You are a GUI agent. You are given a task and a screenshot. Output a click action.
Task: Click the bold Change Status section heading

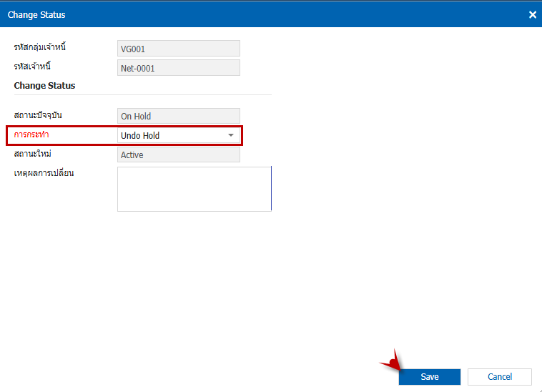click(x=44, y=86)
